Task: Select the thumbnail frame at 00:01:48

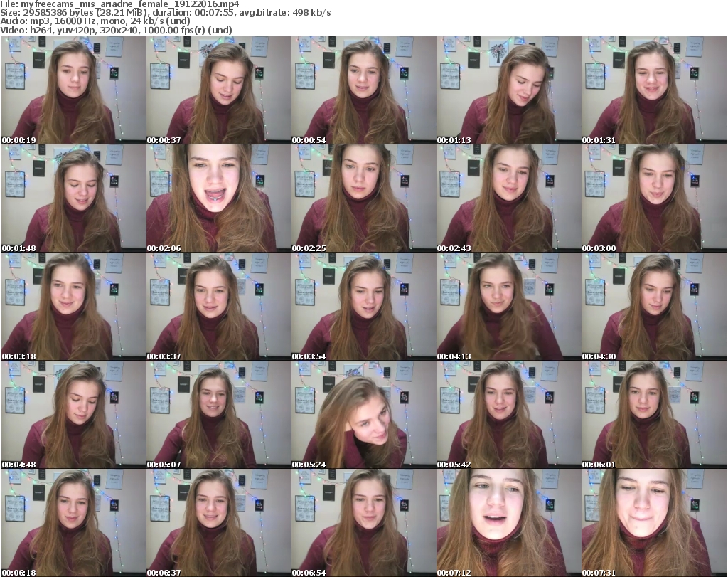Action: point(73,198)
